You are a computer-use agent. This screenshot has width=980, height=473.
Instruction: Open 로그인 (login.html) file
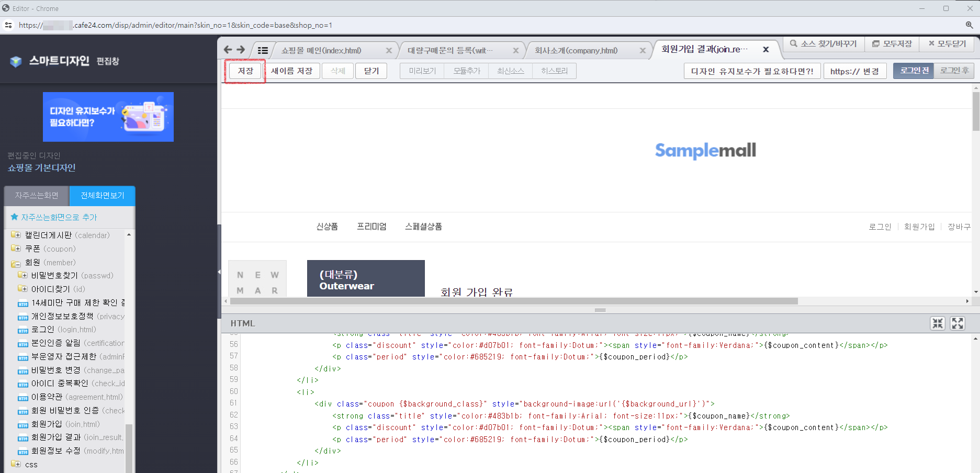(58, 330)
